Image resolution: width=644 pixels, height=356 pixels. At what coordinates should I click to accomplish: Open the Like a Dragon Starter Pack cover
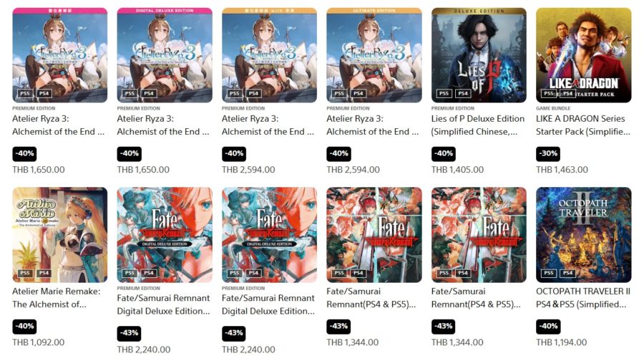(x=584, y=55)
